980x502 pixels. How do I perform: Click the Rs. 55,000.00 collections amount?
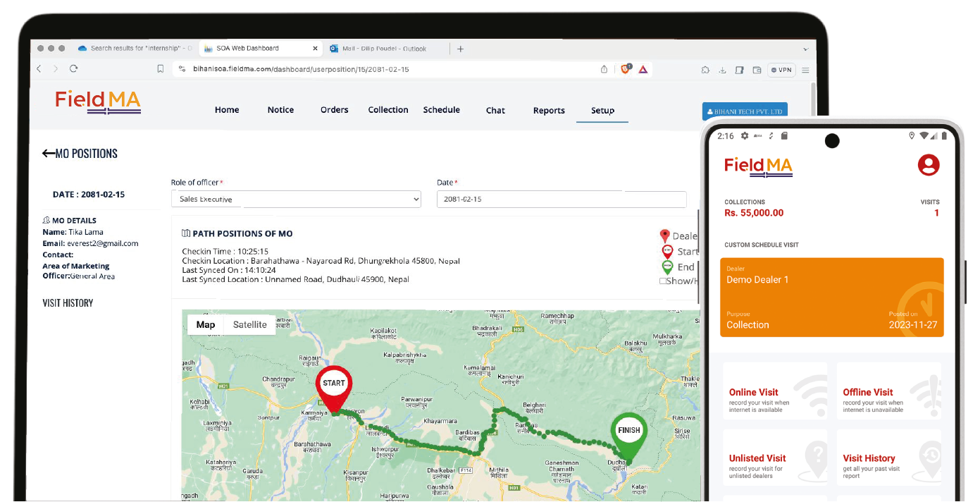coord(754,213)
